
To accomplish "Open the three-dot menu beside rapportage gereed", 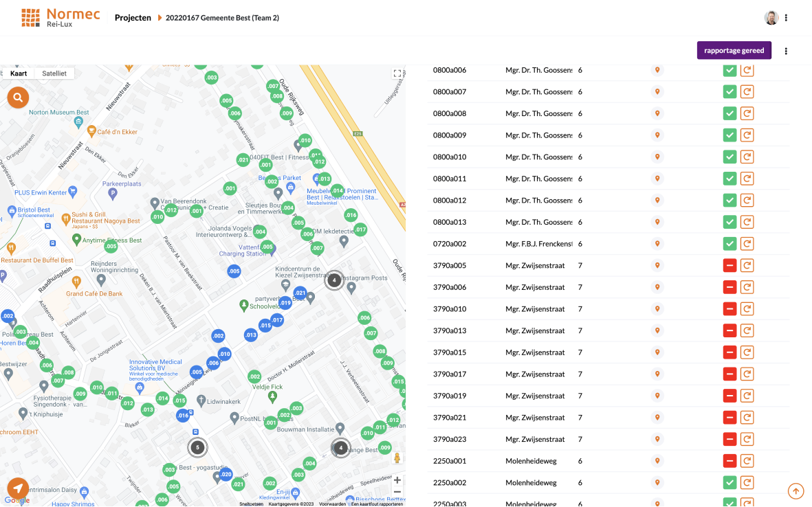I will coord(786,51).
